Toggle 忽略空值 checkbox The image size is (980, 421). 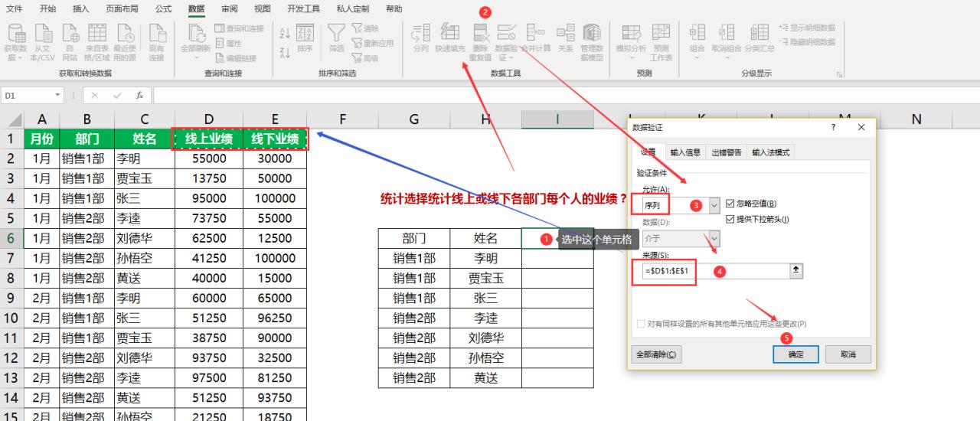pos(730,204)
